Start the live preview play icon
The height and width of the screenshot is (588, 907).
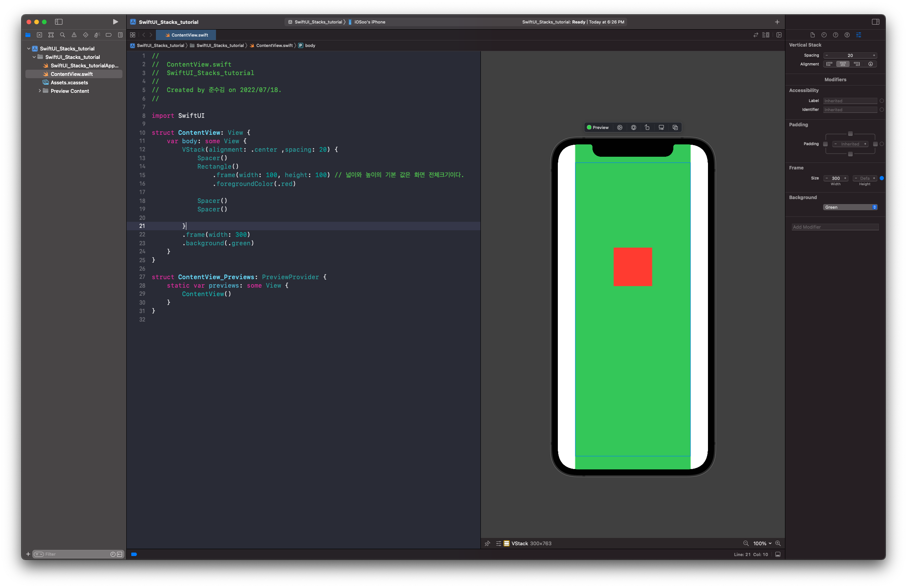point(620,127)
